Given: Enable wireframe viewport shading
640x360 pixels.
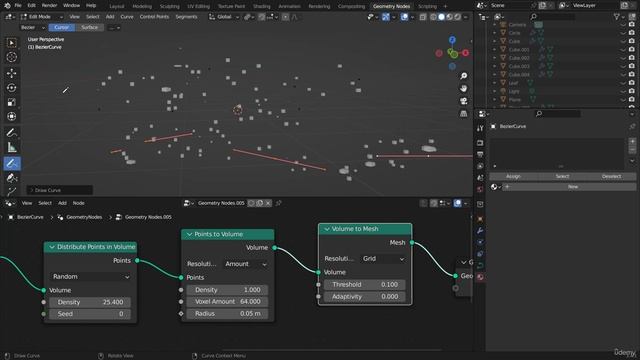Looking at the screenshot, I should 433,17.
